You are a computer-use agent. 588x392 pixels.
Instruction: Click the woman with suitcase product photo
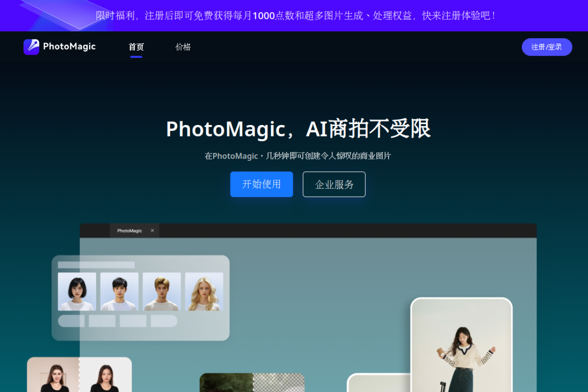point(462,345)
